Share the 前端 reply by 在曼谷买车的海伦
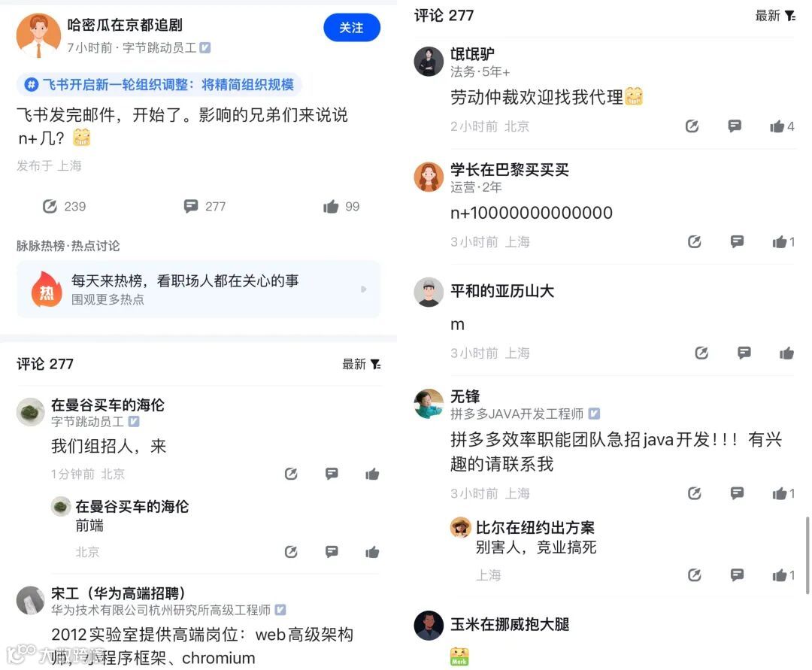 [x=291, y=552]
